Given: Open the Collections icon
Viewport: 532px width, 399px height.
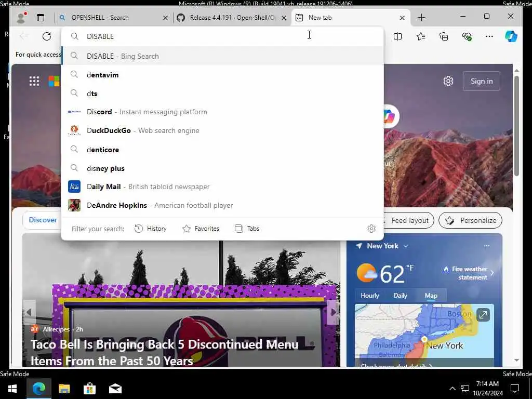Looking at the screenshot, I should pos(444,36).
